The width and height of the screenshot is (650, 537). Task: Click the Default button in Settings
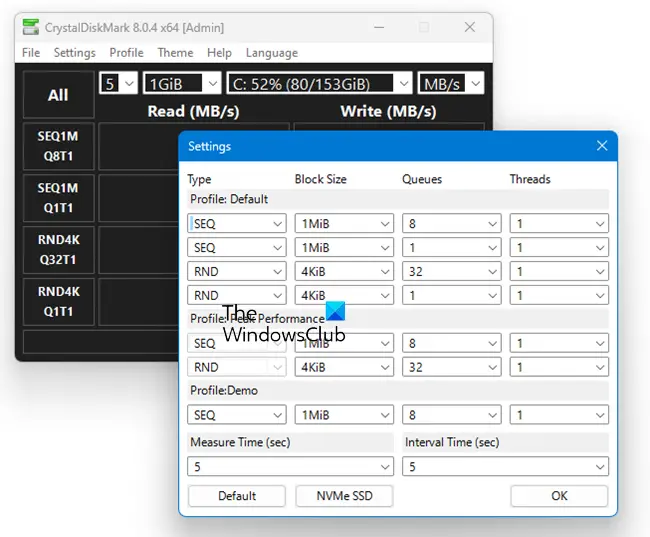pos(237,496)
